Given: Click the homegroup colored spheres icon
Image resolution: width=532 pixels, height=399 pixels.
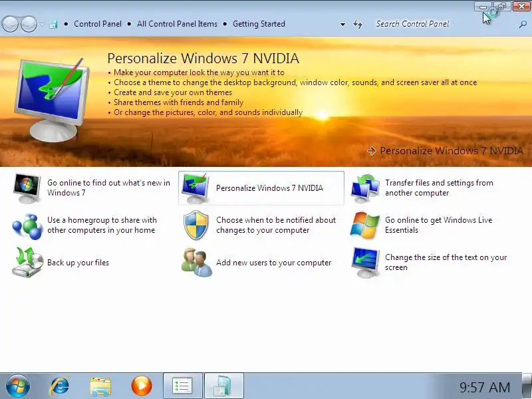Looking at the screenshot, I should 27,226.
